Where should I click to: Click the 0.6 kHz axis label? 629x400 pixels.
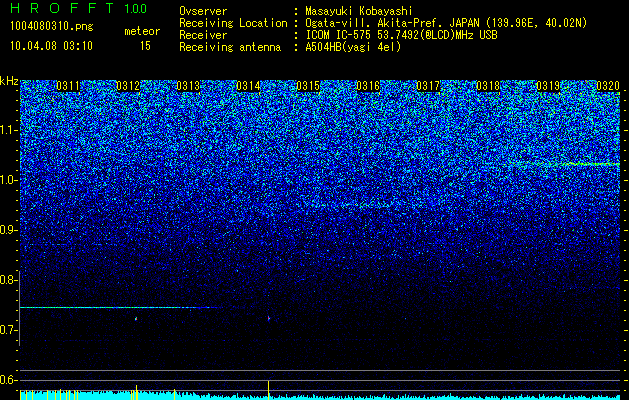coord(8,380)
